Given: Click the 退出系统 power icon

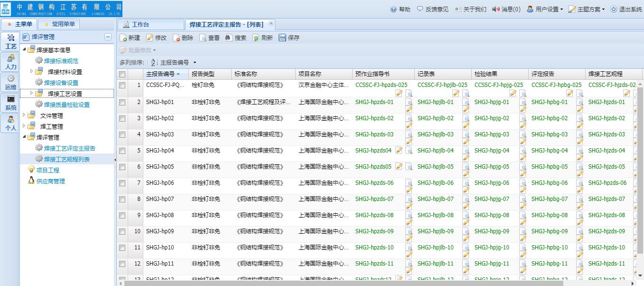Looking at the screenshot, I should click(614, 9).
